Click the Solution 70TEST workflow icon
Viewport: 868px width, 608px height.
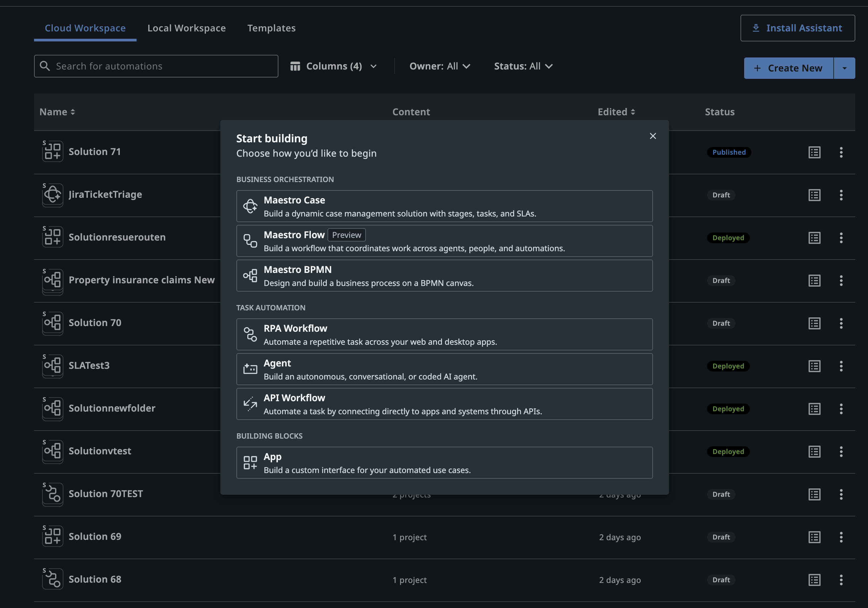(x=52, y=494)
